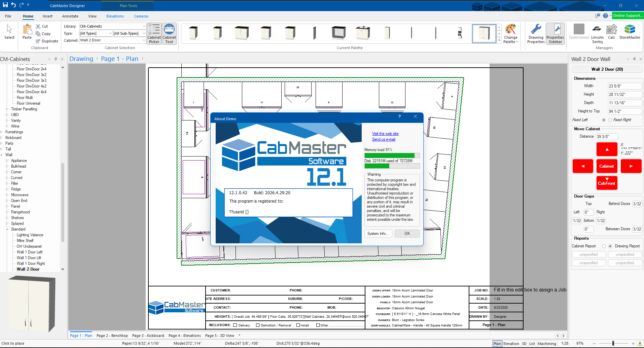Tick the Demolition / Removal checkbox
This screenshot has height=348, width=644.
pos(258,325)
